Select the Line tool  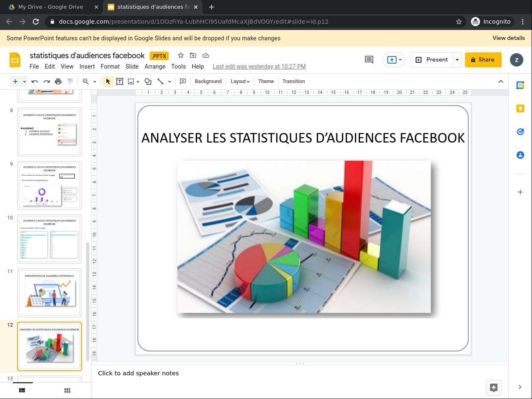(x=160, y=81)
